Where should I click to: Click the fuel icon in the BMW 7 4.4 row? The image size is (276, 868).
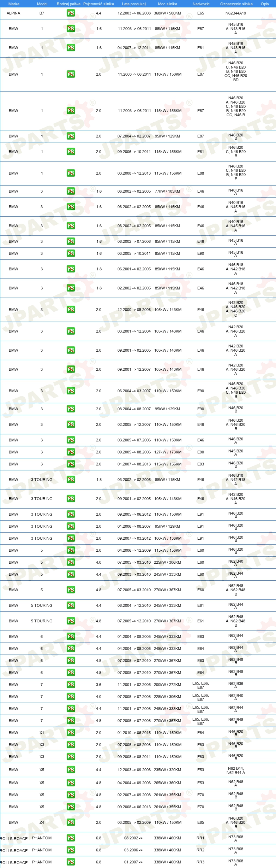click(71, 709)
